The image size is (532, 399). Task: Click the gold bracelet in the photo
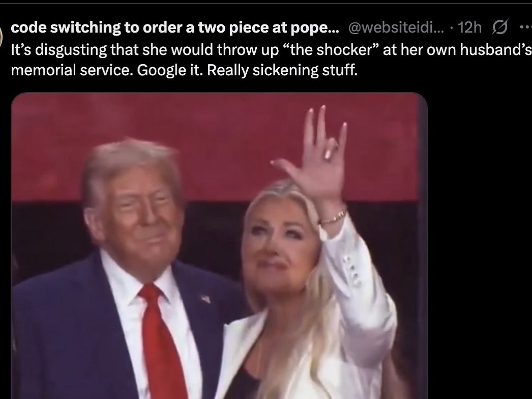(x=333, y=217)
